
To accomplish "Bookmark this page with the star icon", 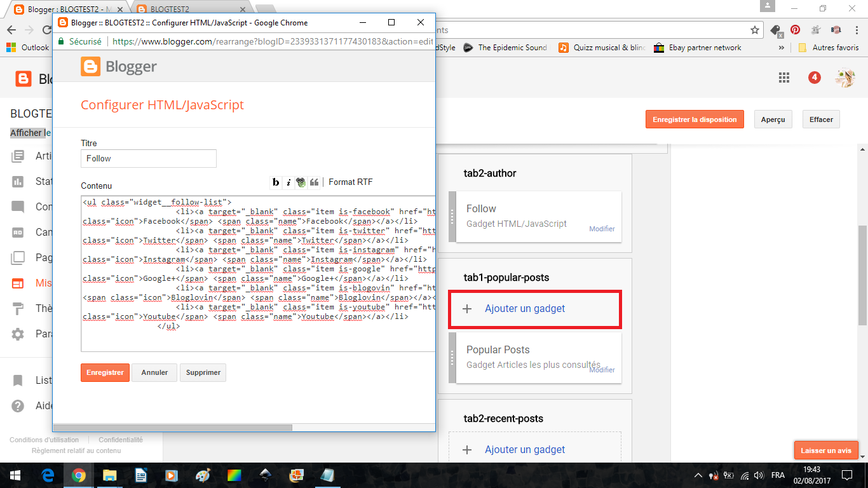I will (754, 30).
